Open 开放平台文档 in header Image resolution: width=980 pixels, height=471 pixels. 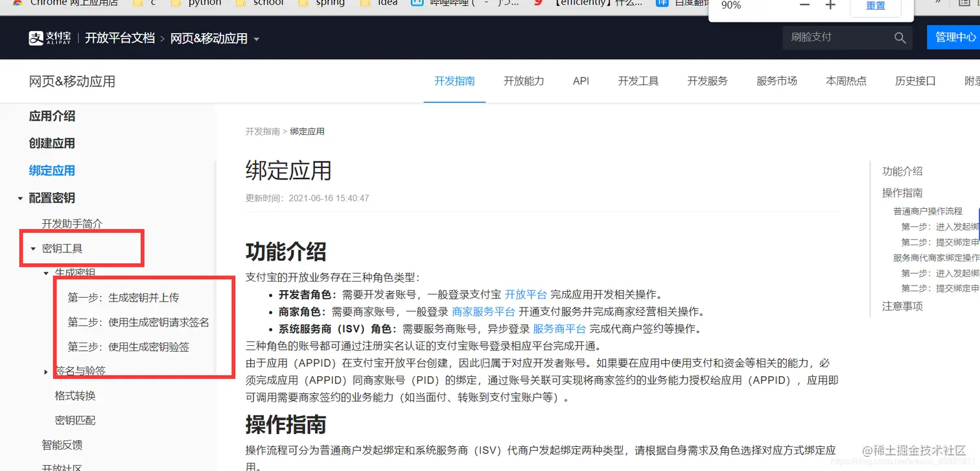pos(120,38)
